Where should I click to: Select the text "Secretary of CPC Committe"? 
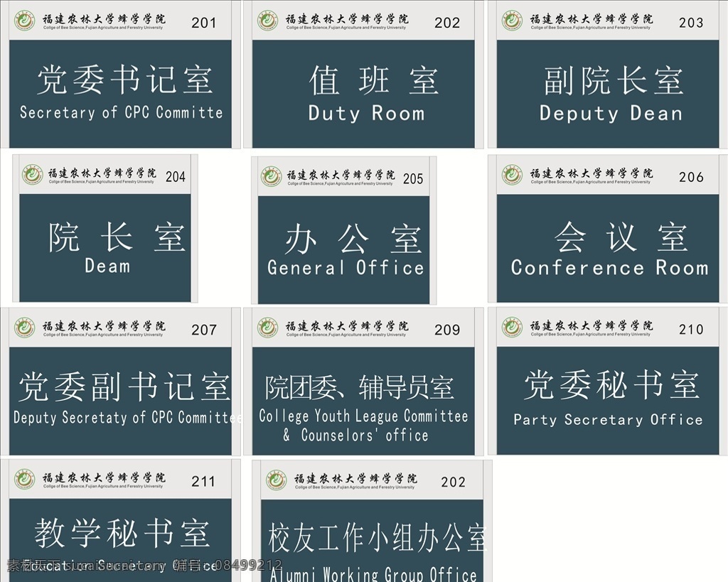[x=121, y=112]
